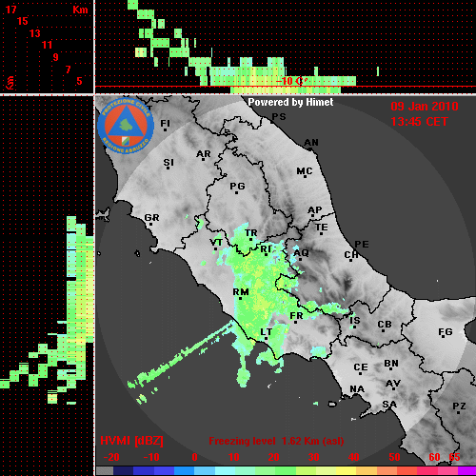
Task: Click the '5' km height label
Action: click(x=79, y=81)
